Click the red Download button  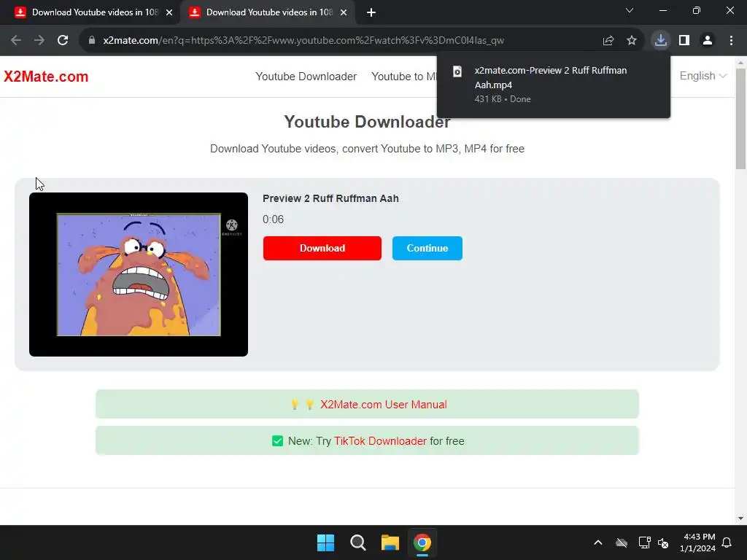(322, 248)
